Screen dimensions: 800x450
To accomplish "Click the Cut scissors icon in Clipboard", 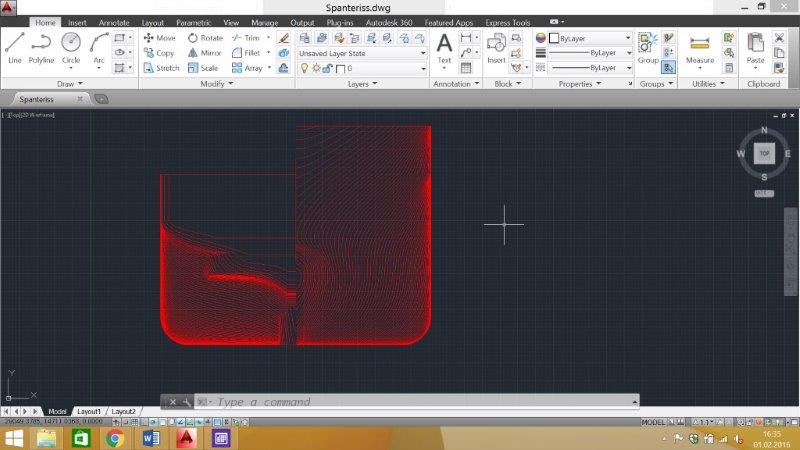I will [779, 38].
